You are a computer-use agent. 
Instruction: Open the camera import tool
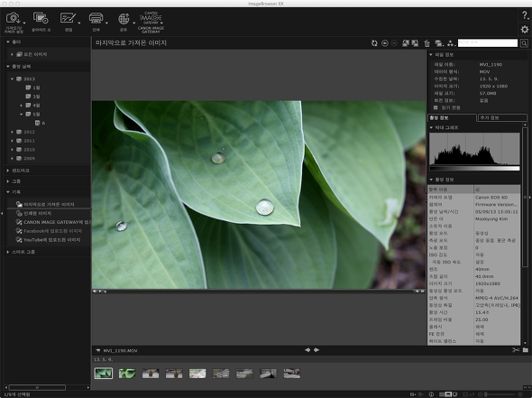[x=14, y=22]
